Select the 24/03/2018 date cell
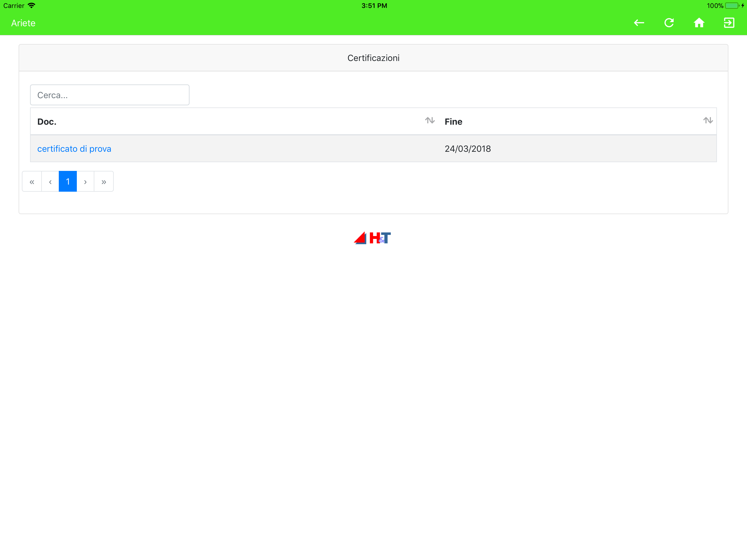The height and width of the screenshot is (560, 747). coord(467,149)
